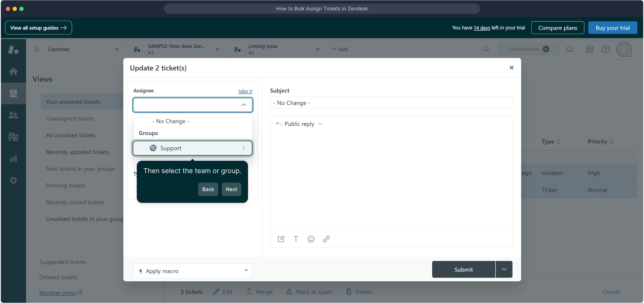Viewport: 644px width, 303px height.
Task: Close the Update tickets dialog
Action: [511, 68]
